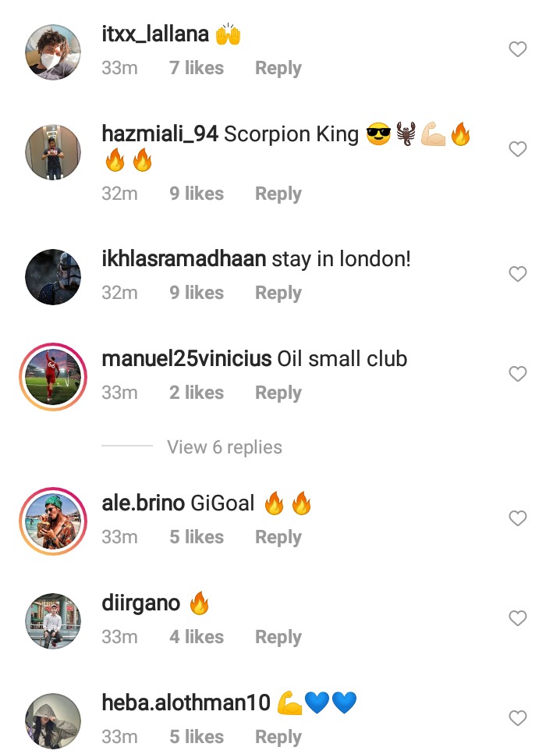Expand 'View 6 replies' thread
The image size is (560, 754).
click(x=225, y=447)
